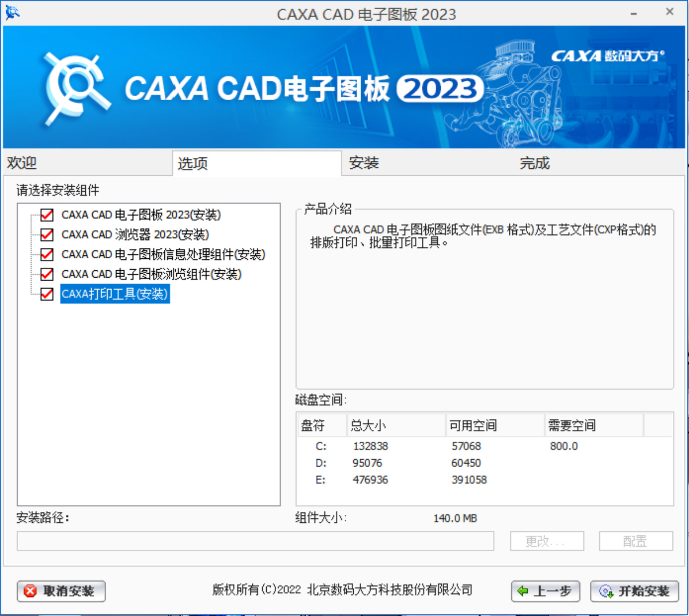Viewport: 689px width, 616px height.
Task: Click the red X icon on Cancel Install
Action: click(30, 591)
